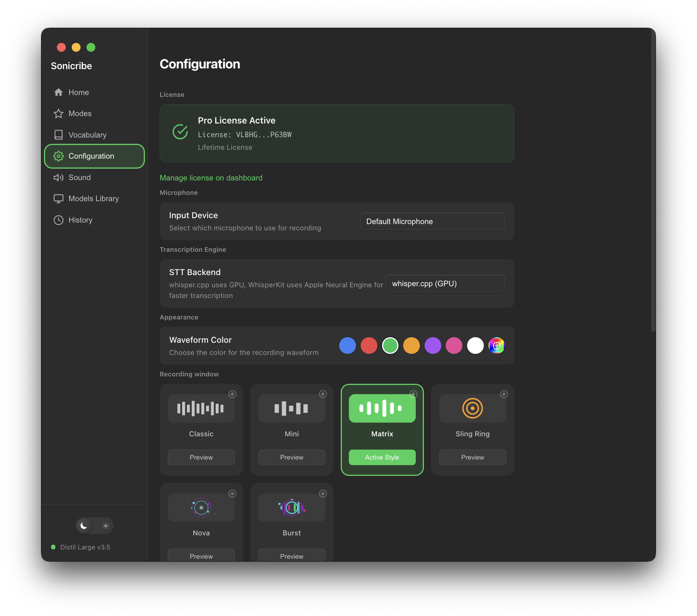Viewport: 697px width, 616px height.
Task: Preview the Sling Ring recording style
Action: (473, 457)
